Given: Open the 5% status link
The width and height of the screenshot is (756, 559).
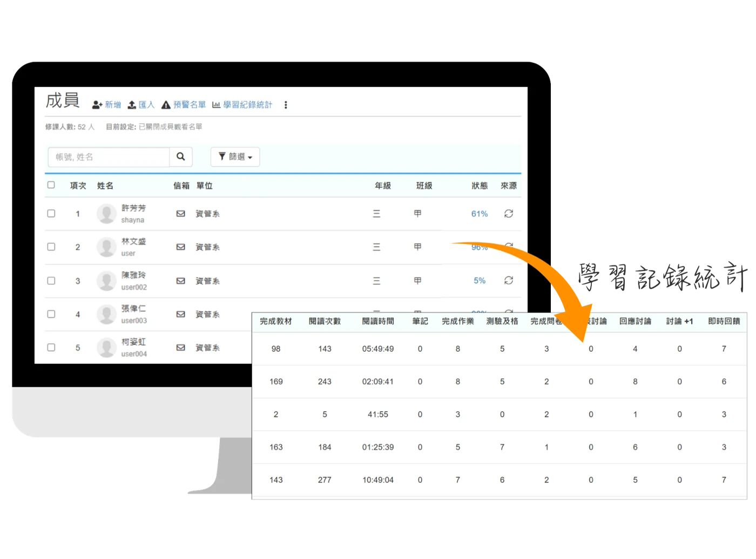Looking at the screenshot, I should [480, 281].
